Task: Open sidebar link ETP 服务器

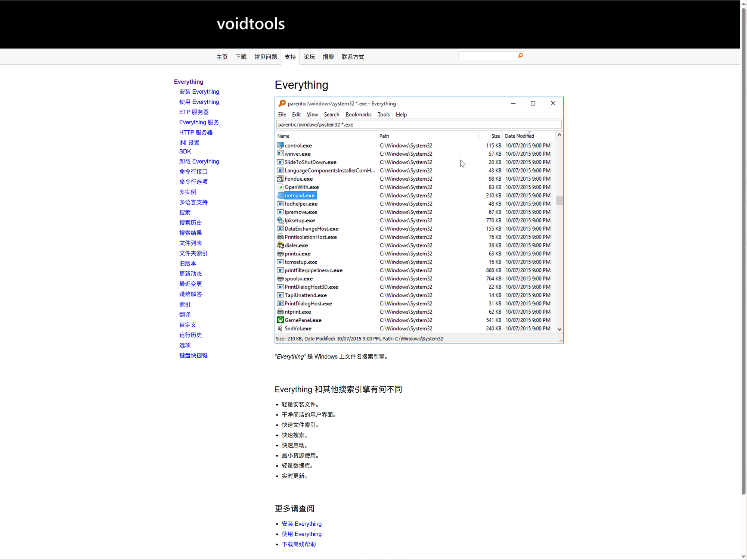Action: 194,112
